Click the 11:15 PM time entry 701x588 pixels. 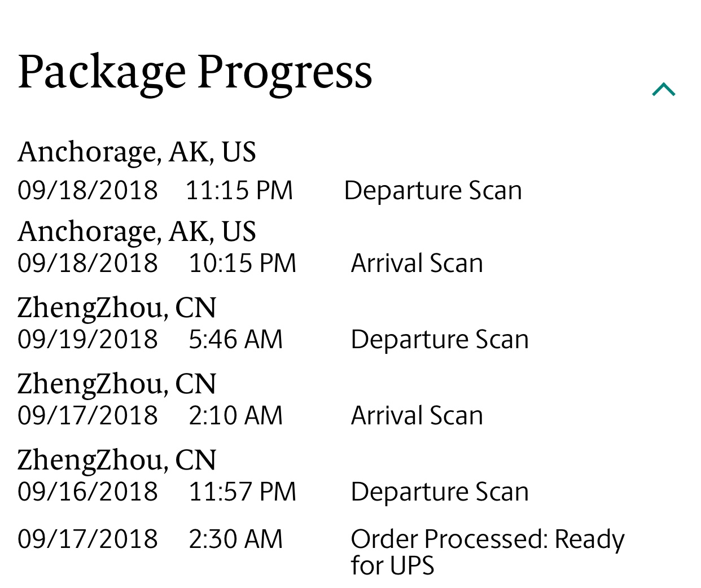pos(239,190)
